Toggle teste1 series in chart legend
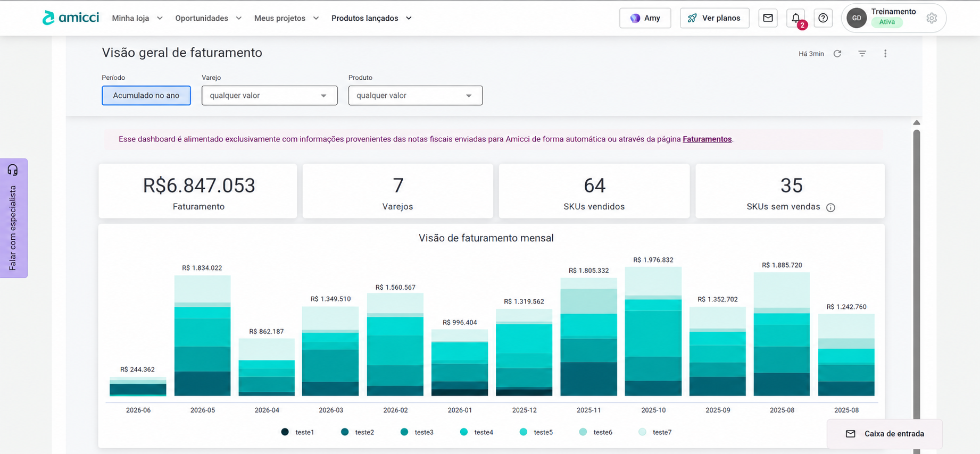The width and height of the screenshot is (980, 454). tap(297, 432)
